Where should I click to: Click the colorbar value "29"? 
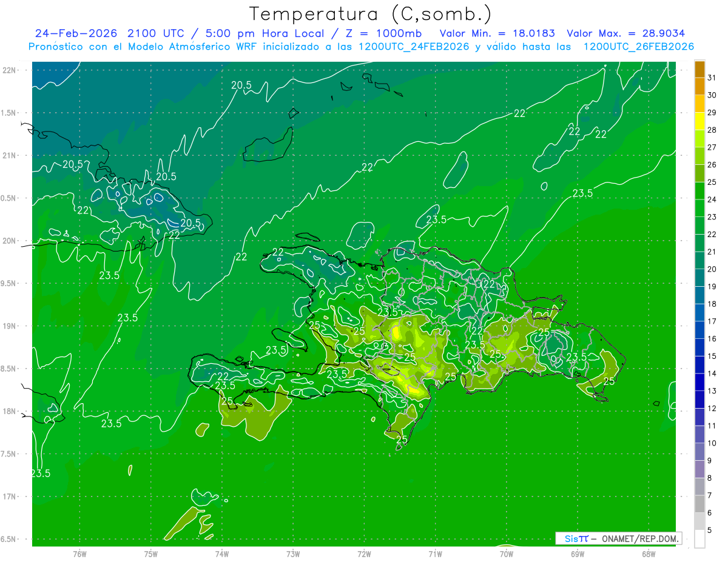coord(712,112)
